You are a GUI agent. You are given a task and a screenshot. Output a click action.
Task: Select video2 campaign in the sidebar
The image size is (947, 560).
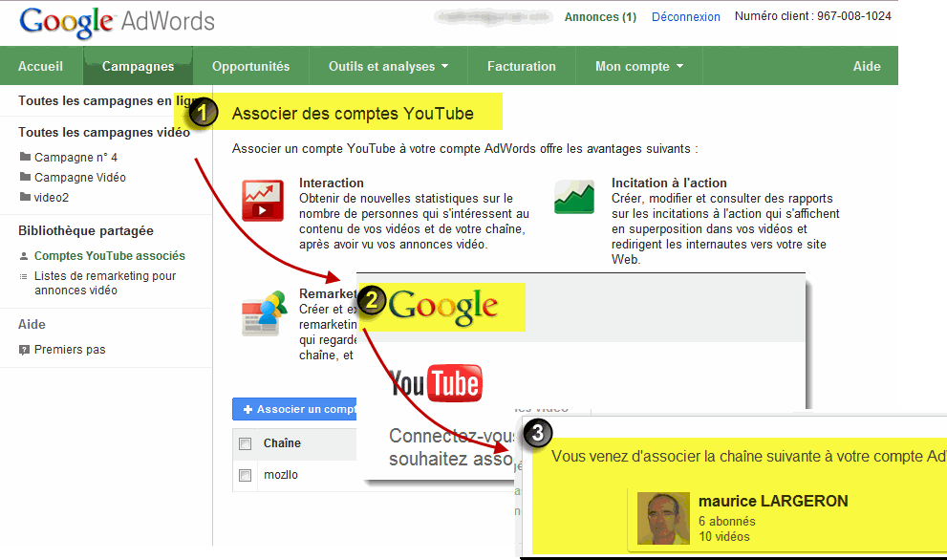coord(52,198)
